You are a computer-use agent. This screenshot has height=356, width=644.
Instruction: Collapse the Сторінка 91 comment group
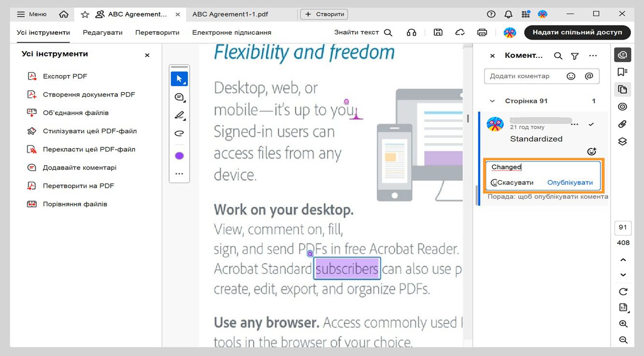492,101
